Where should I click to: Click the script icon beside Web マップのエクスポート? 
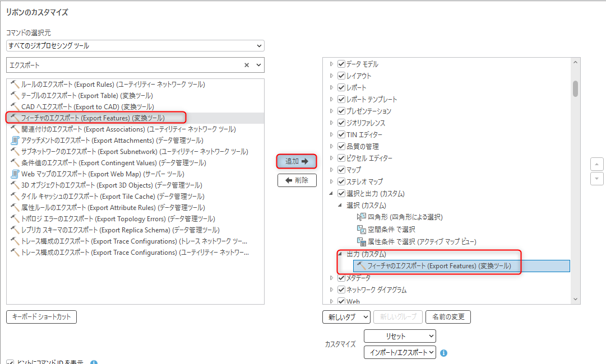coord(15,174)
